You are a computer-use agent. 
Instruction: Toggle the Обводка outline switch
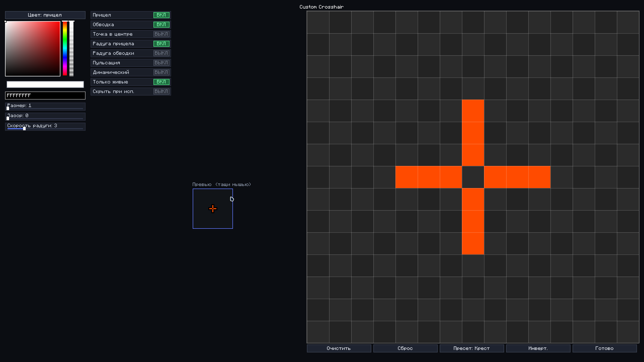click(x=161, y=25)
